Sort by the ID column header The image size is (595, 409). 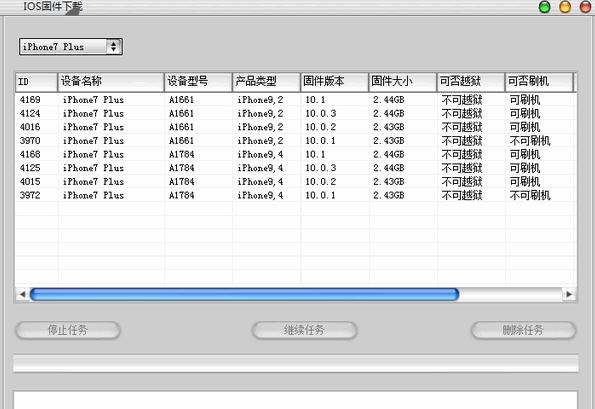pyautogui.click(x=36, y=82)
